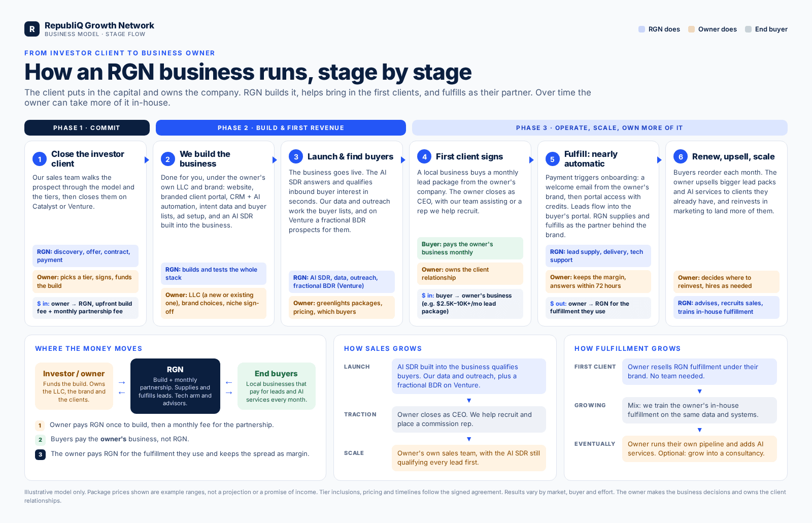
Task: Click money step 1 badge about paying RGN once
Action: 40,426
